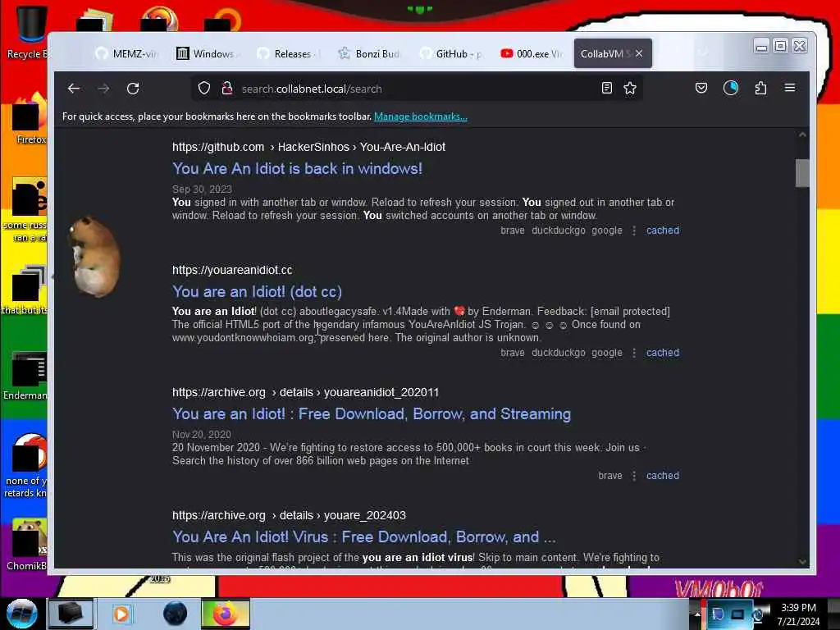Open 'You Are An Idiot! Virus : Free Download' result
840x630 pixels.
(x=364, y=536)
